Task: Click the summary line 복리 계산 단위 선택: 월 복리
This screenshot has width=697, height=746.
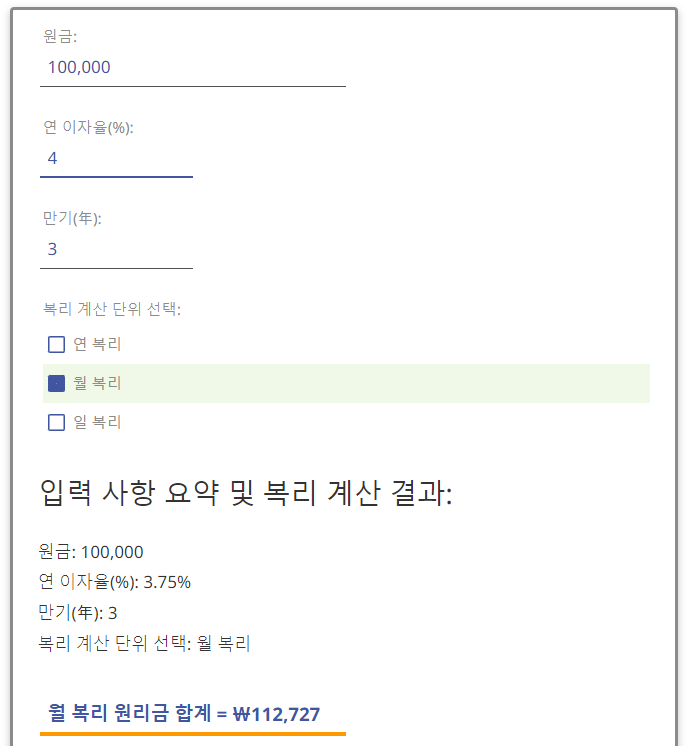Action: click(x=144, y=643)
